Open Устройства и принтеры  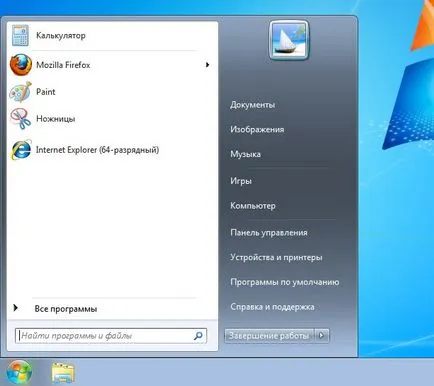[x=276, y=257]
